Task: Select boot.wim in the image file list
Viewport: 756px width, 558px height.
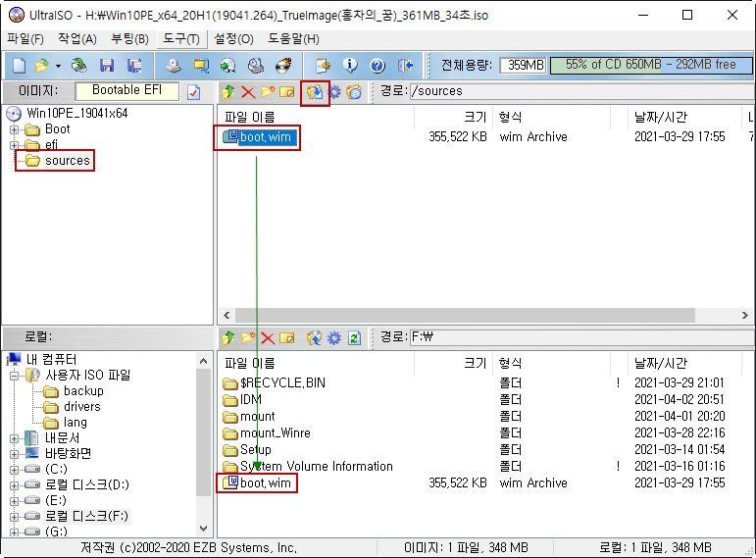Action: [265, 137]
